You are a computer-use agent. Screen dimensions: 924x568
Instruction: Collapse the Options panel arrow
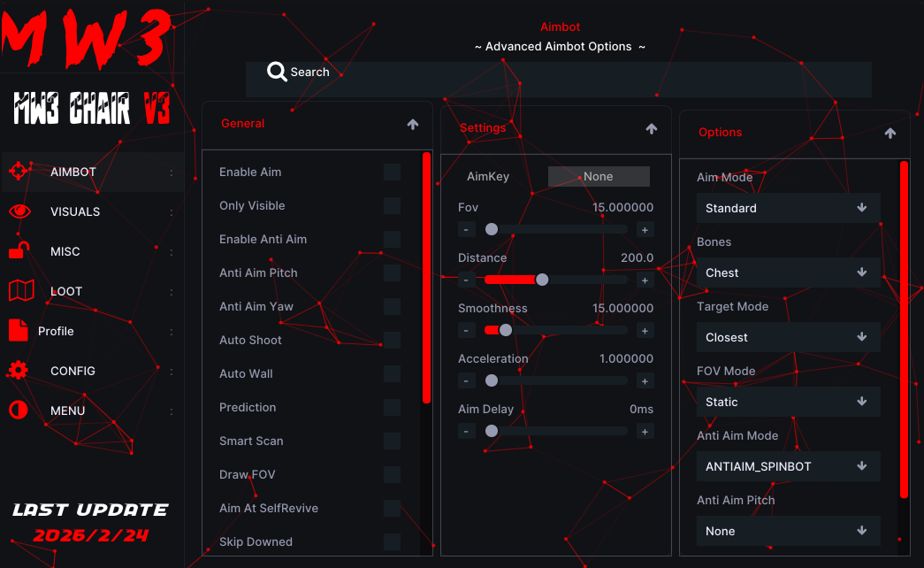[x=890, y=133]
